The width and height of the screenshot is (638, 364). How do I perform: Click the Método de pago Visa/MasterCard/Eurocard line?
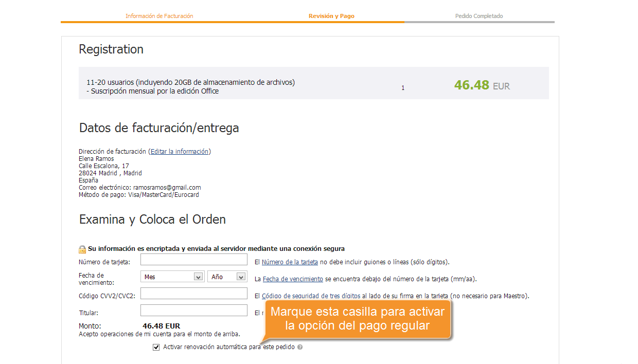click(x=139, y=195)
